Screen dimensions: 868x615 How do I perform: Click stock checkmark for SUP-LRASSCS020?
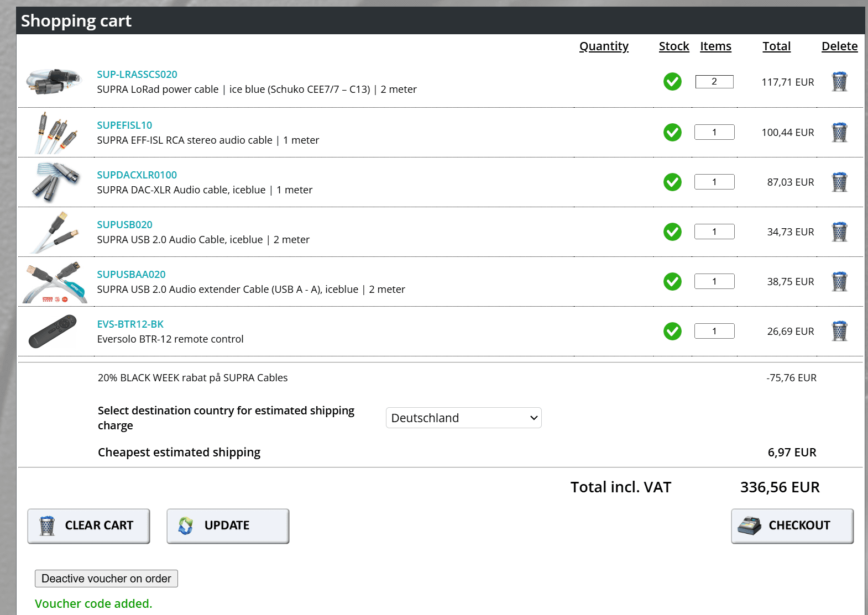click(672, 82)
